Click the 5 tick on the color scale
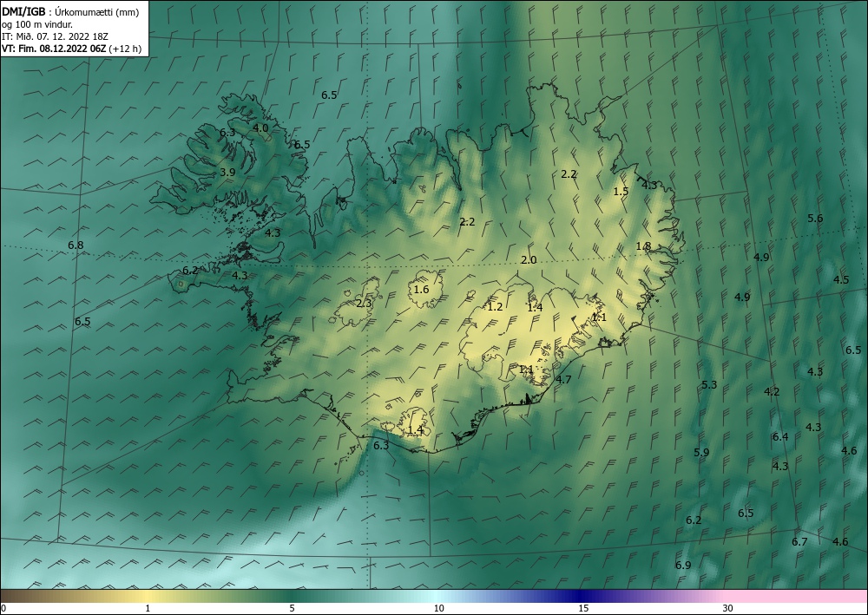The image size is (868, 615). coord(292,608)
